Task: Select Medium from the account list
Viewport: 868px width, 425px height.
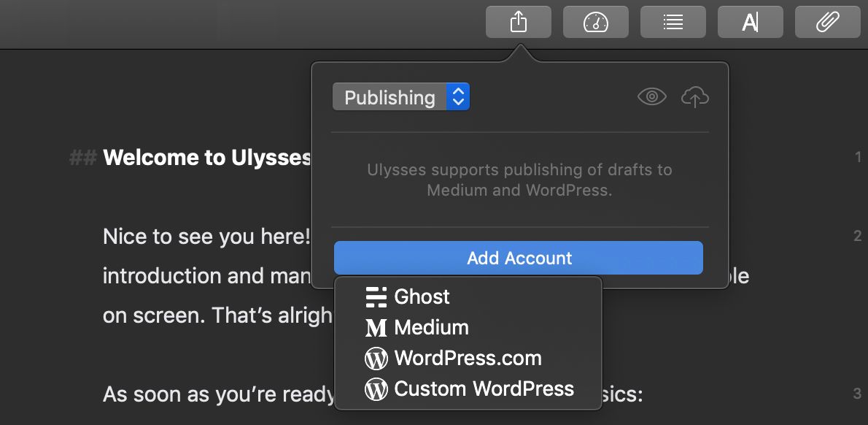Action: coord(431,327)
